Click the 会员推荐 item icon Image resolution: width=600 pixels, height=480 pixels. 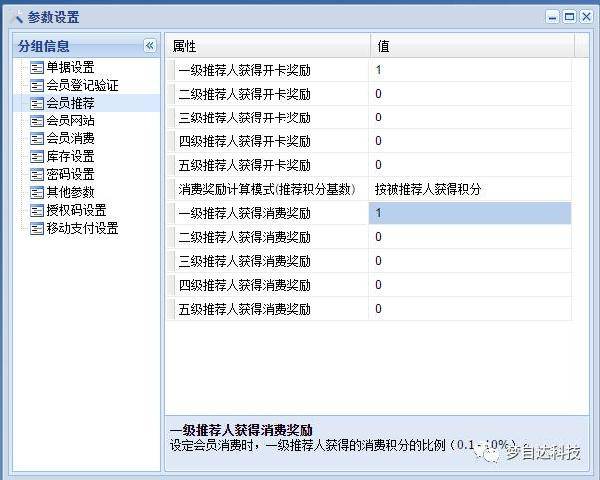point(37,103)
